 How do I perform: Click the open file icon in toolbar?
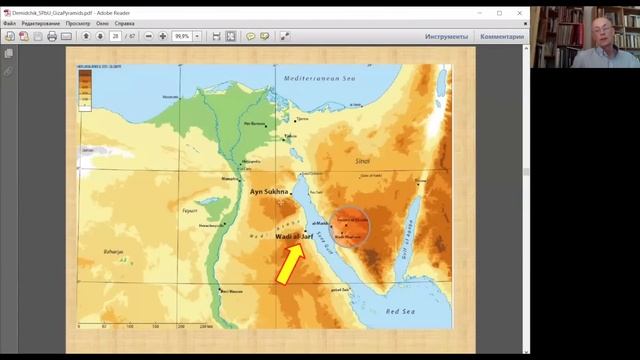tap(10, 36)
